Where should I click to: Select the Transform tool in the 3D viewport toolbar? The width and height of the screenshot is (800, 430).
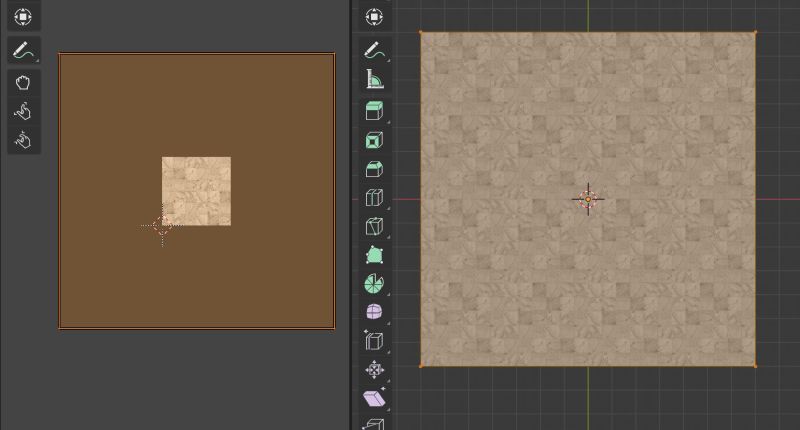[374, 17]
